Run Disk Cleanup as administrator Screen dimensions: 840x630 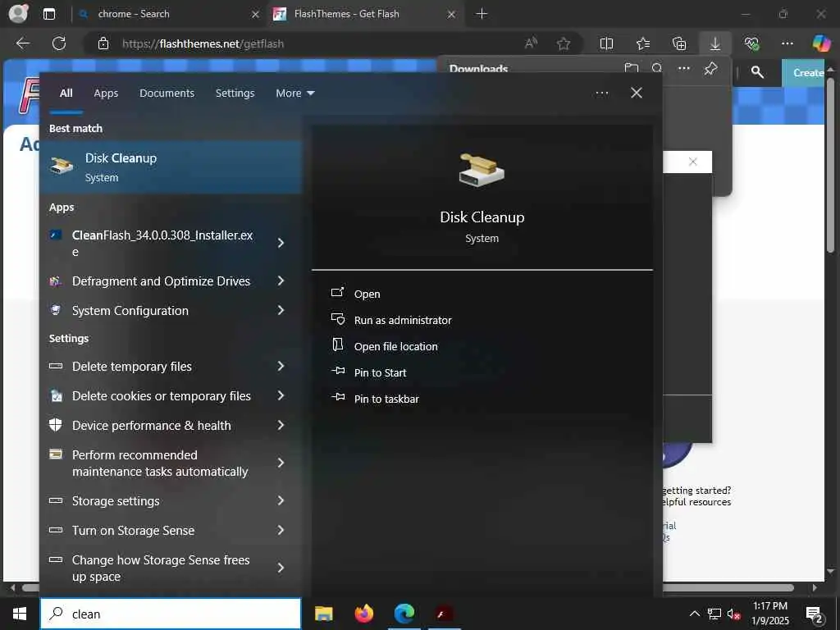tap(391, 320)
